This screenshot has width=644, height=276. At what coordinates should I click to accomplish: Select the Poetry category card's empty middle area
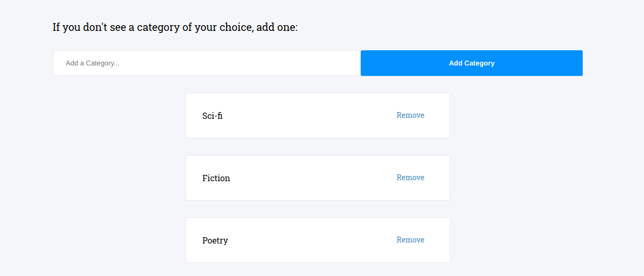pos(309,240)
